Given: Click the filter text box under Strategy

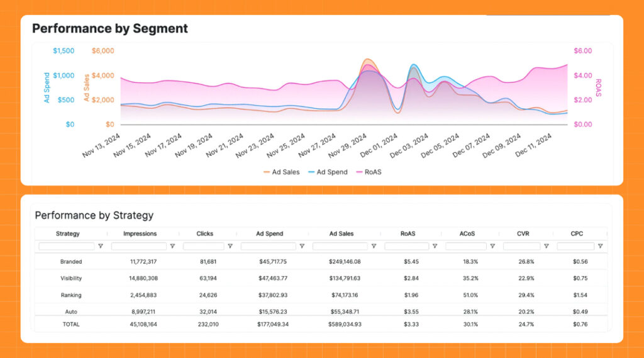Looking at the screenshot, I should coord(67,247).
